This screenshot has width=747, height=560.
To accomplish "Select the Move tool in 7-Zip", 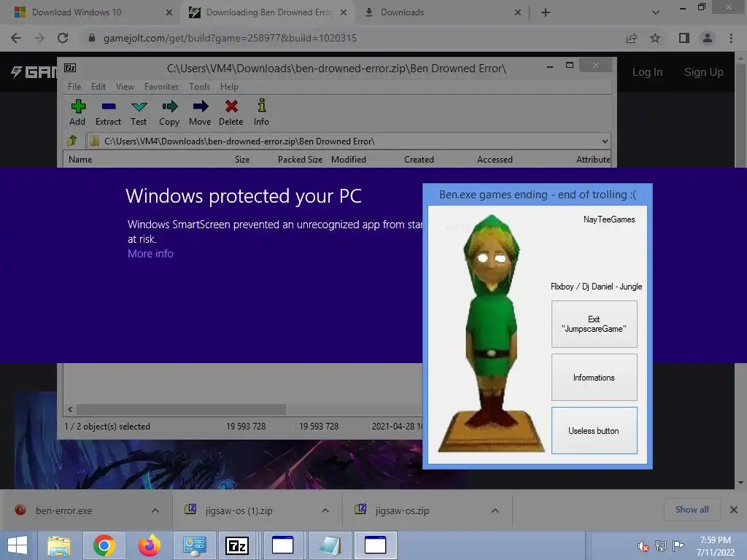I will coord(200,112).
